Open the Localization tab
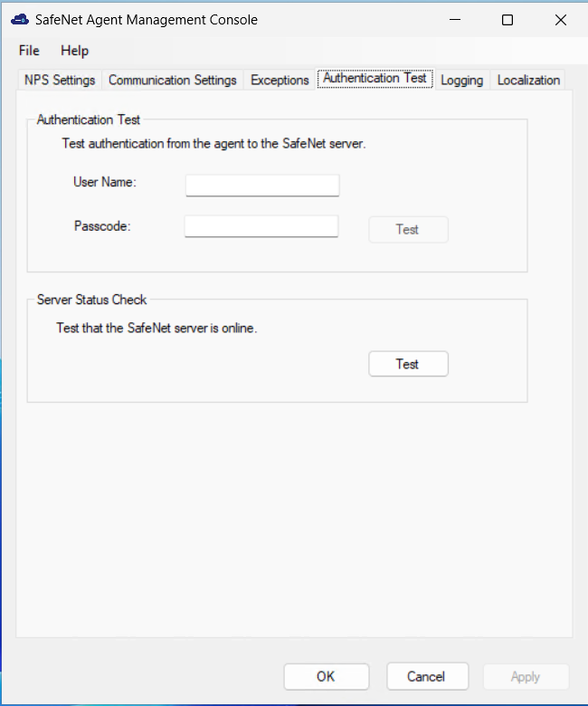 pos(528,81)
